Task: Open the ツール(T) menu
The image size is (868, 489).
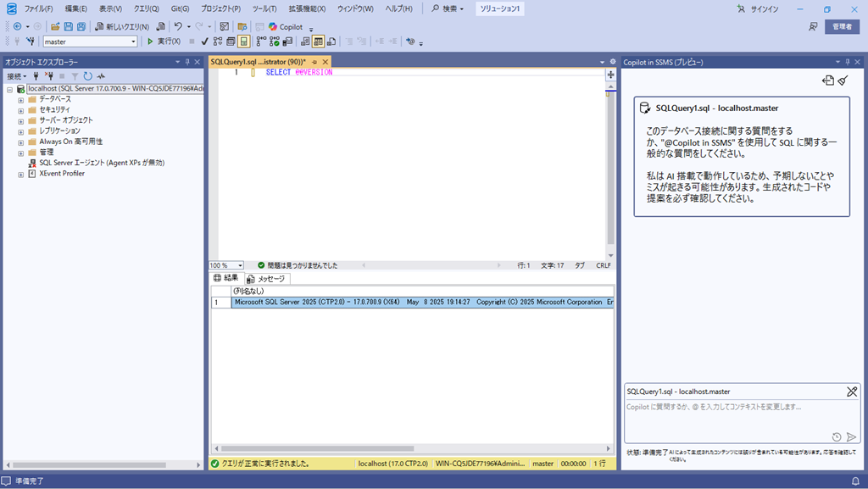Action: [x=264, y=8]
